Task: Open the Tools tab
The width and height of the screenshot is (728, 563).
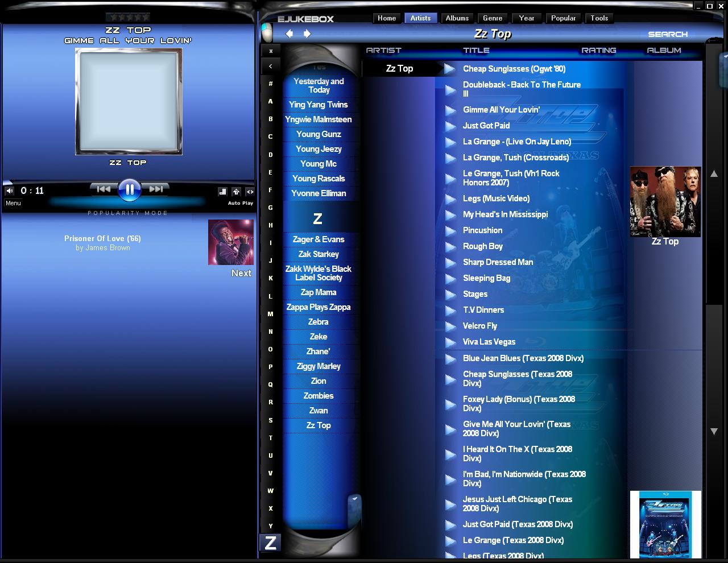Action: pyautogui.click(x=599, y=18)
